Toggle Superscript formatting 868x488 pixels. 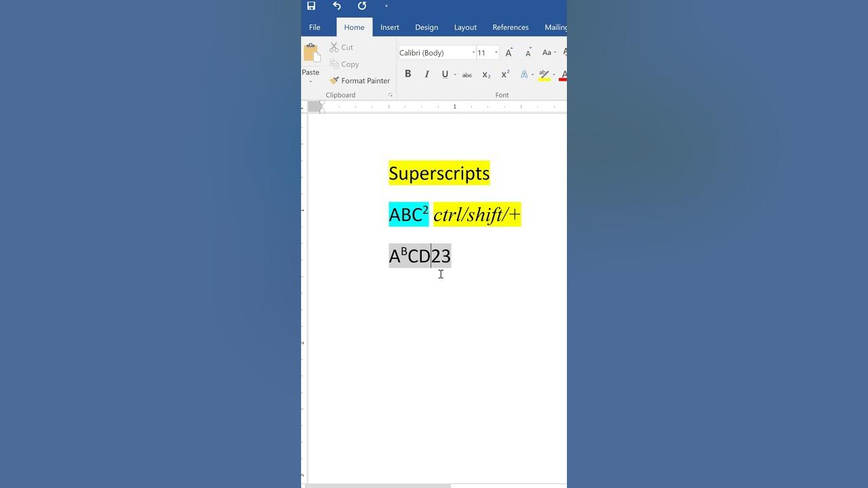pos(505,75)
